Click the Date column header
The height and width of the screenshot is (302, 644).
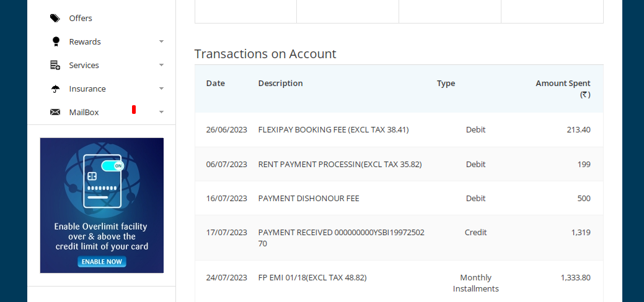[x=215, y=83]
